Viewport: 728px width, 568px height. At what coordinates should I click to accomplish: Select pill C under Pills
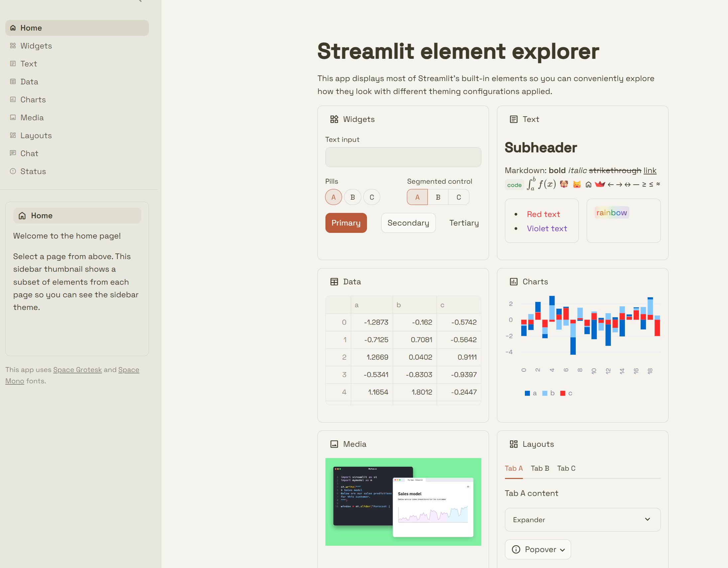point(372,197)
